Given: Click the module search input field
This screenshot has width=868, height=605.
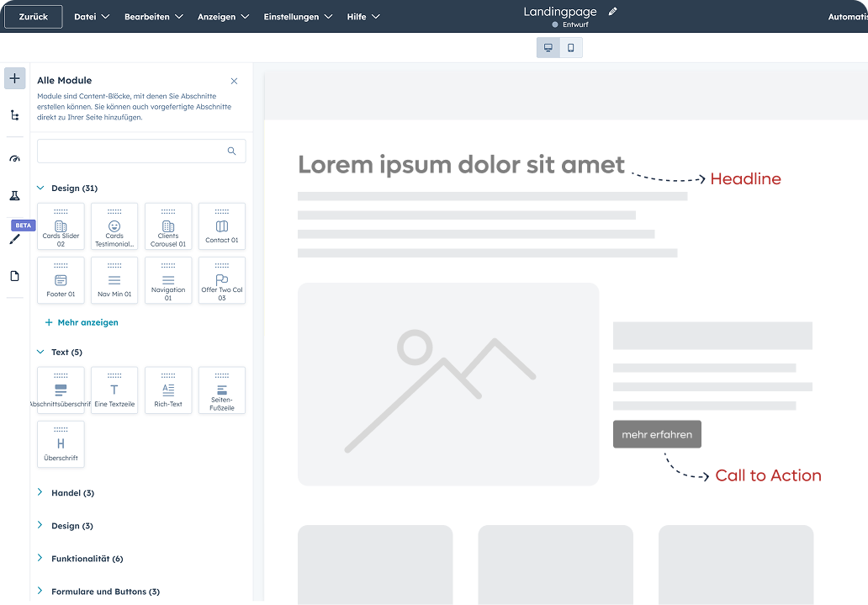Looking at the screenshot, I should pos(133,151).
